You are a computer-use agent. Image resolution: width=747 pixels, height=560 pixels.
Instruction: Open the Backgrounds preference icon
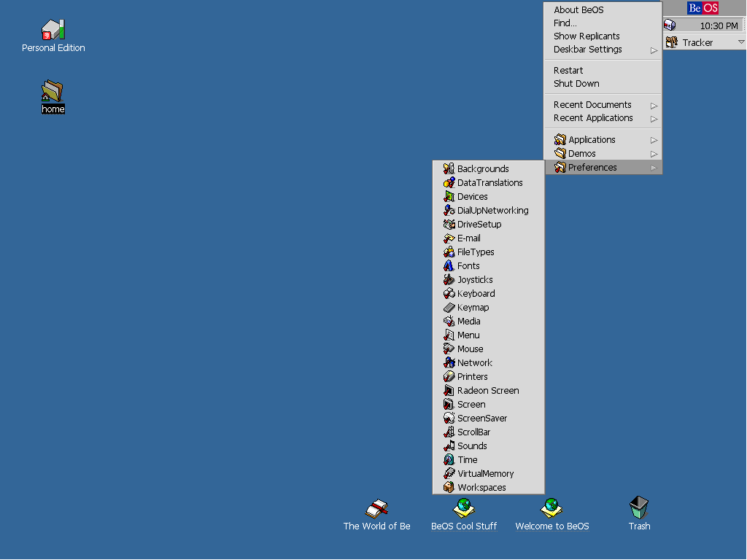449,168
